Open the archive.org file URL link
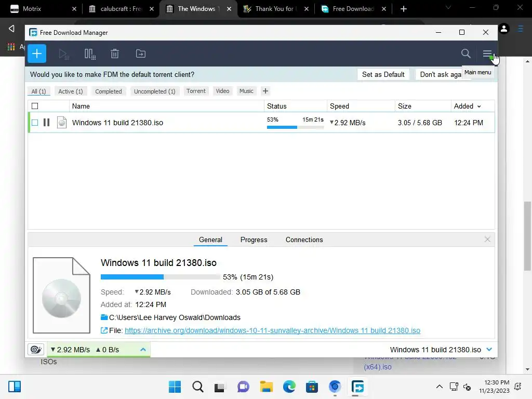532x399 pixels. click(x=272, y=330)
